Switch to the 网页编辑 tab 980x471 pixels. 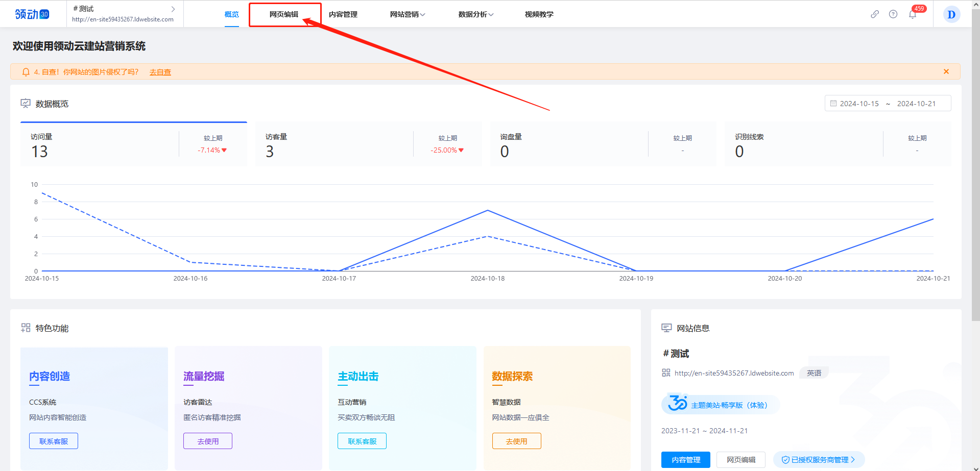pos(284,14)
